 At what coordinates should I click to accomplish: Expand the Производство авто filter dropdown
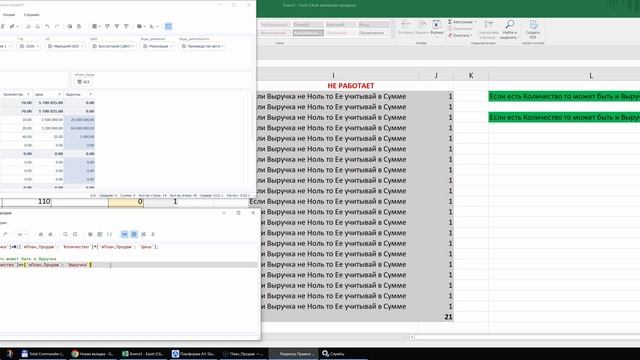202,46
